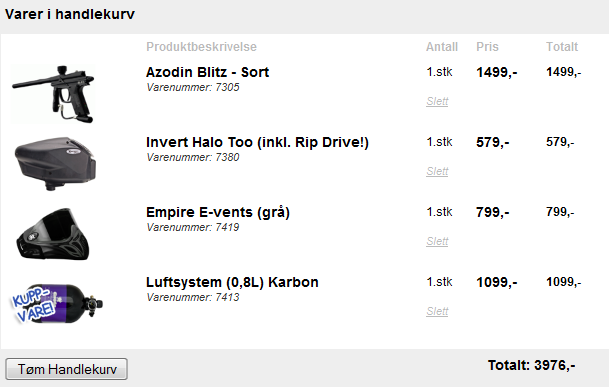609x387 pixels.
Task: Open the Azodin Blitz - Sort product title
Action: [x=207, y=72]
